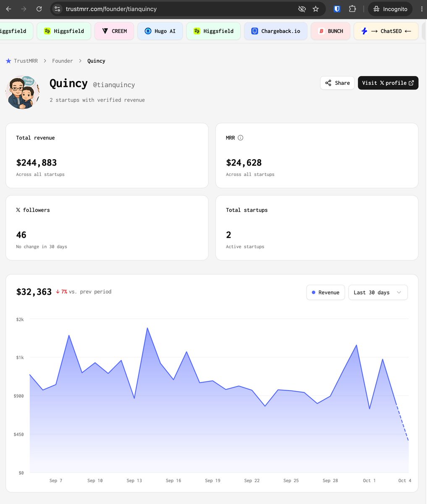Screen dimensions: 427x504
Task: Click the TrustMRR star logo icon
Action: coord(8,61)
